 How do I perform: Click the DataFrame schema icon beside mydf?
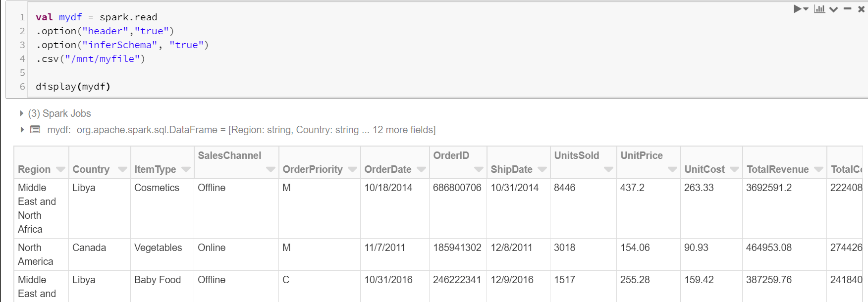[x=35, y=130]
